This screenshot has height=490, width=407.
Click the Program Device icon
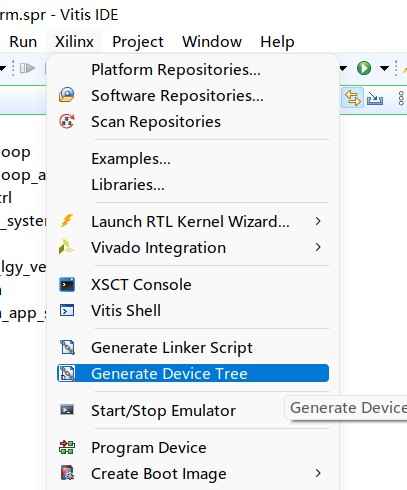point(67,447)
